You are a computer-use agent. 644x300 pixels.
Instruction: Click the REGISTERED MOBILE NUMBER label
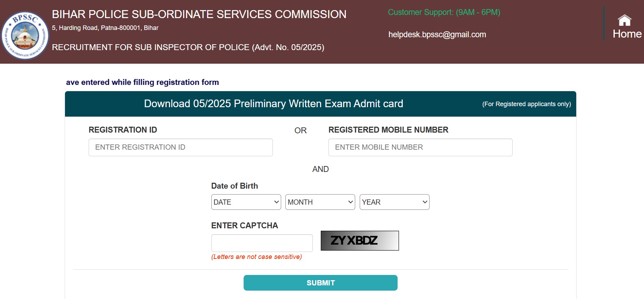pyautogui.click(x=388, y=130)
